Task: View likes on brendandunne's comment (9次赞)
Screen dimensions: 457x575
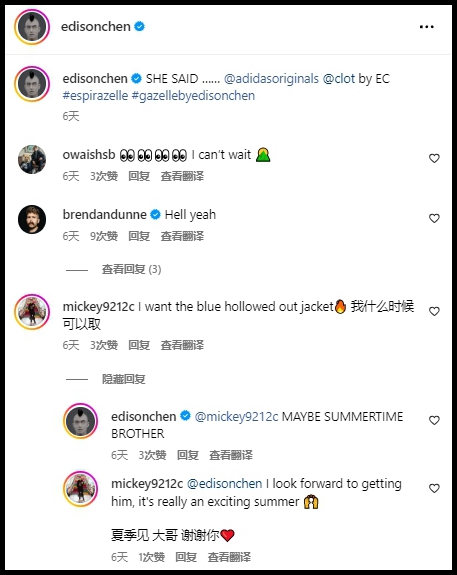Action: point(104,236)
